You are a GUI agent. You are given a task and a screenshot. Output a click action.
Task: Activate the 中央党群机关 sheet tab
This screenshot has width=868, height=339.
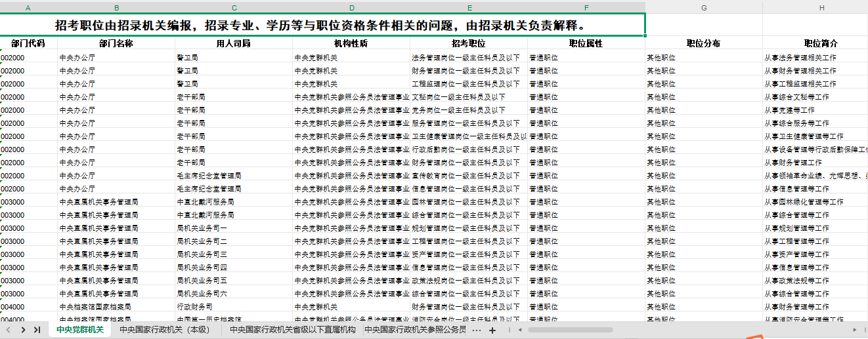coord(79,330)
